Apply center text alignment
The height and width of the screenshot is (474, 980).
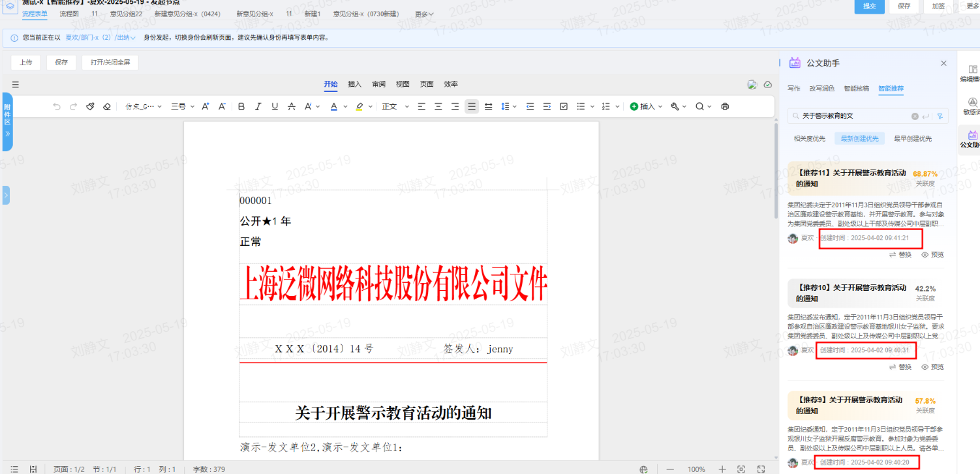click(438, 106)
